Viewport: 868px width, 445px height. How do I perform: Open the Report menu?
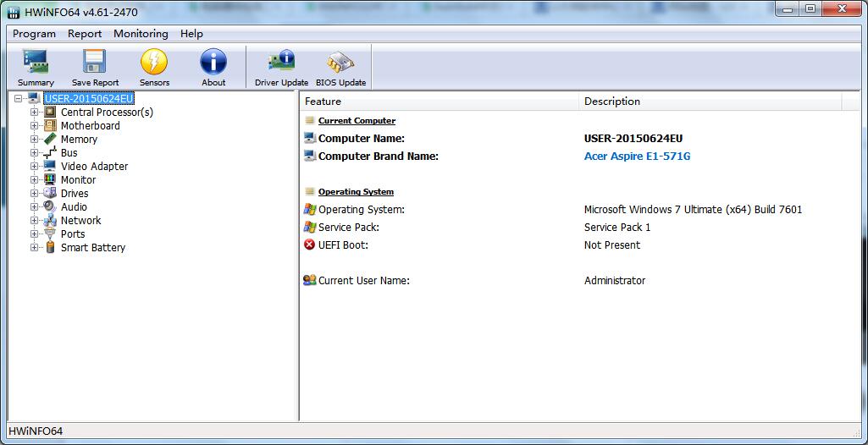(x=85, y=34)
